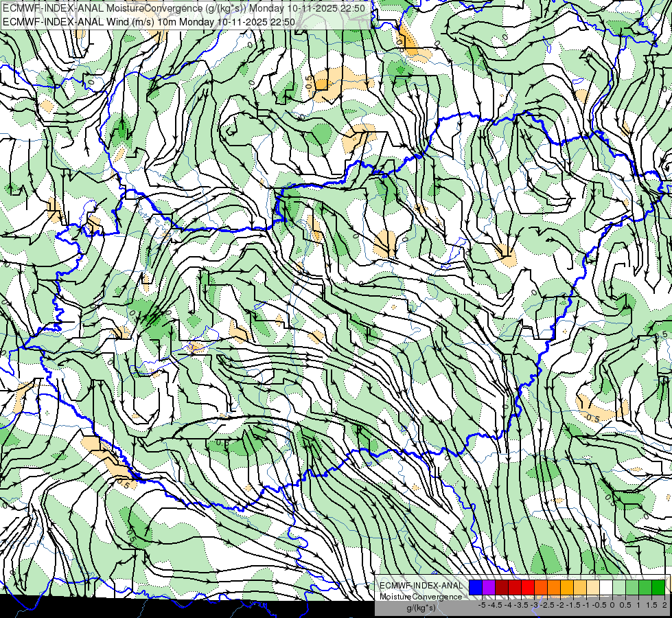The height and width of the screenshot is (618, 672).
Task: Click the darkest red swatch between -4.5 and -4
Action: tap(502, 588)
